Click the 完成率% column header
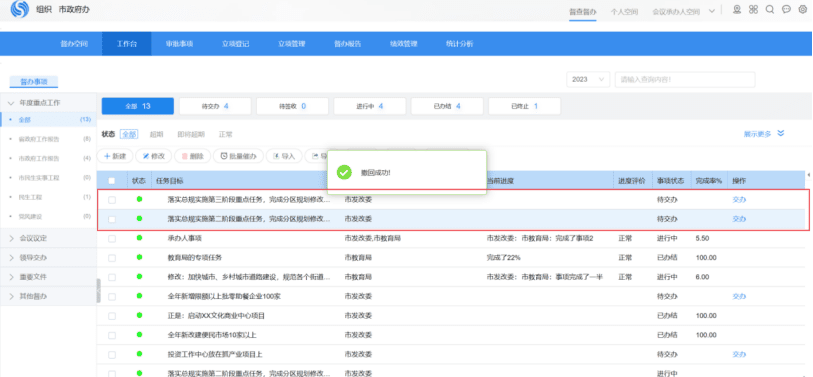Image resolution: width=813 pixels, height=377 pixels. click(x=709, y=181)
